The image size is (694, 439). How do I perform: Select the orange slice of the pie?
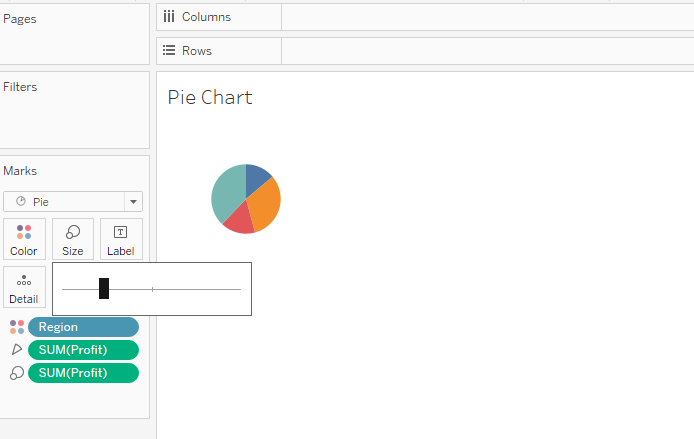pyautogui.click(x=265, y=205)
